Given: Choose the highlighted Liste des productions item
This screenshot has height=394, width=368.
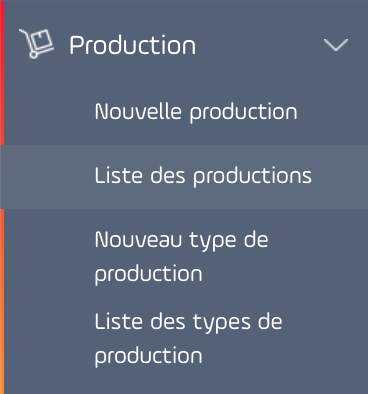Looking at the screenshot, I should [184, 177].
